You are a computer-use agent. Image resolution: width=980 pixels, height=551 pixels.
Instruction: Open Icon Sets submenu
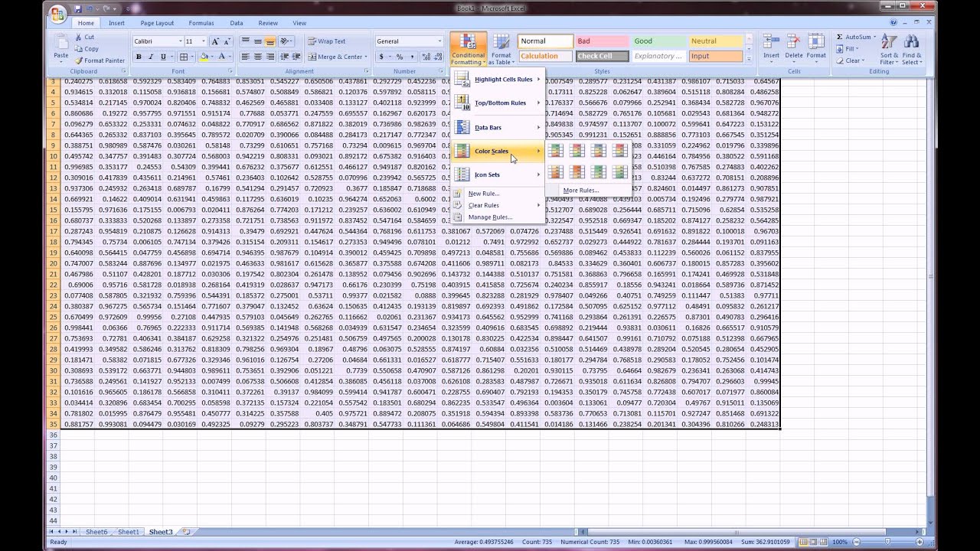click(x=498, y=174)
